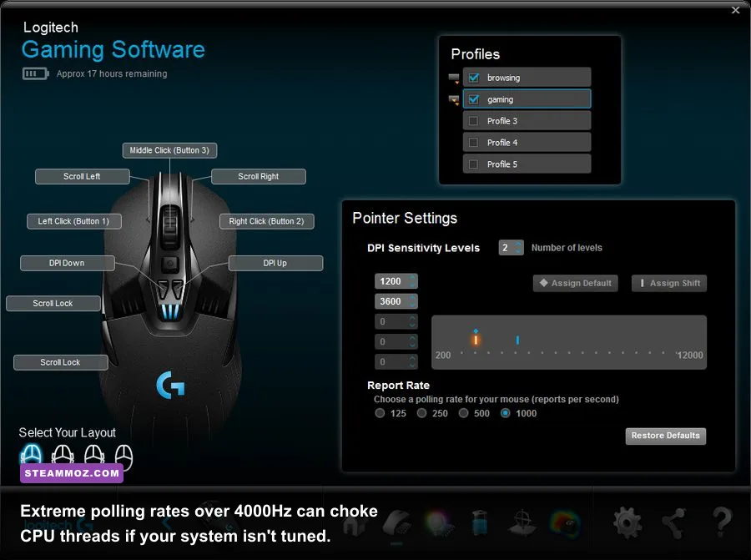Click the Restore Defaults button
Image resolution: width=751 pixels, height=560 pixels.
[x=665, y=436]
